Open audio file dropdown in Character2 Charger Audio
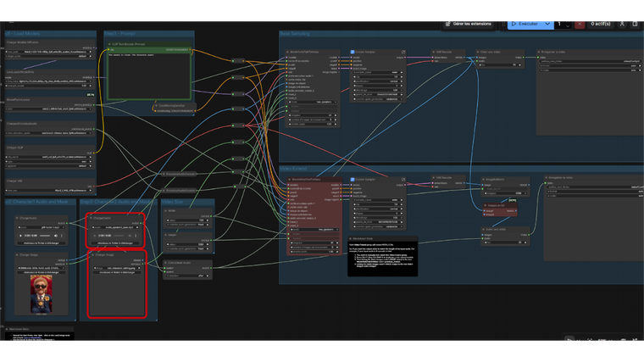The image size is (644, 362). coord(117,226)
